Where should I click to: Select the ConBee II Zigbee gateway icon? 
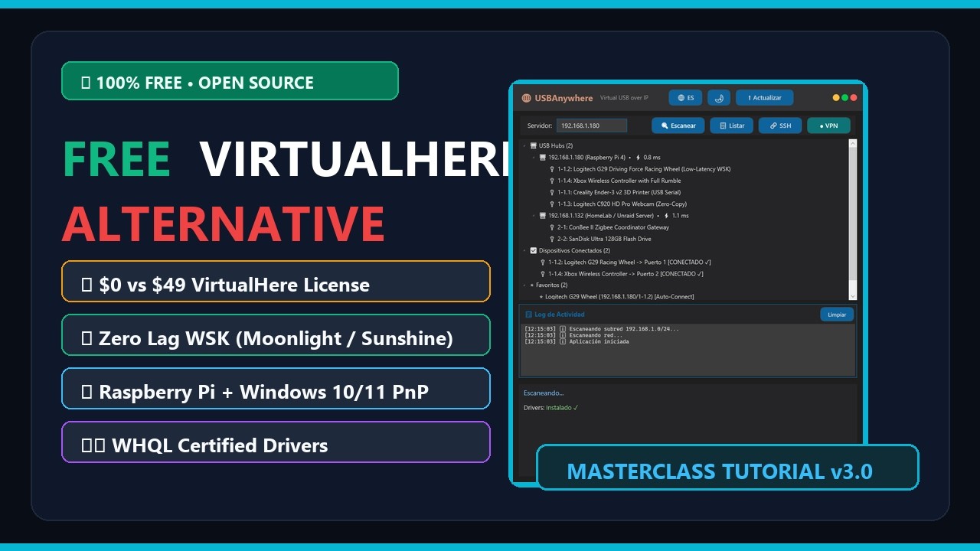[552, 227]
